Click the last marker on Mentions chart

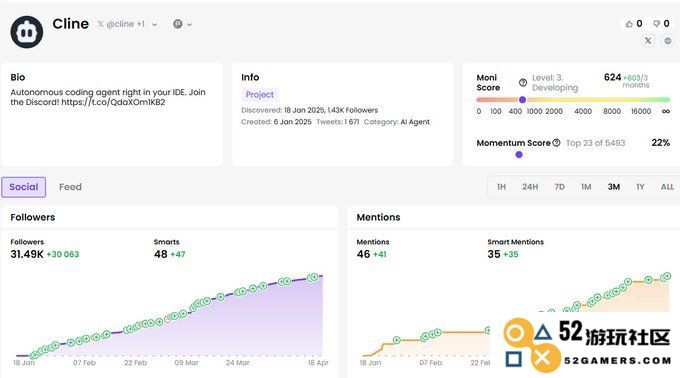[x=666, y=277]
